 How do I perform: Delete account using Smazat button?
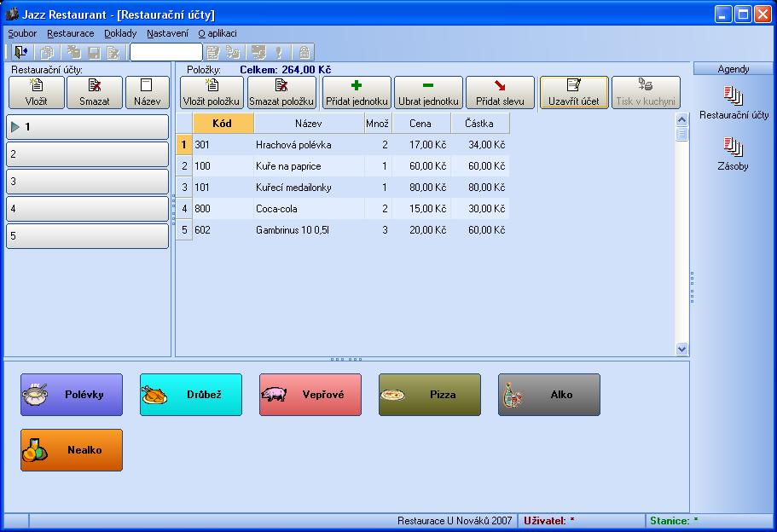[x=94, y=93]
